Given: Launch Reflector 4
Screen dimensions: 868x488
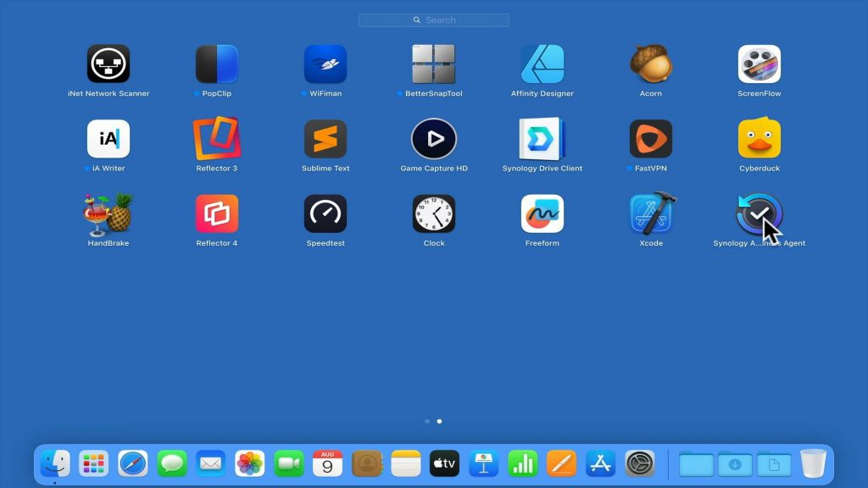Looking at the screenshot, I should (x=217, y=213).
